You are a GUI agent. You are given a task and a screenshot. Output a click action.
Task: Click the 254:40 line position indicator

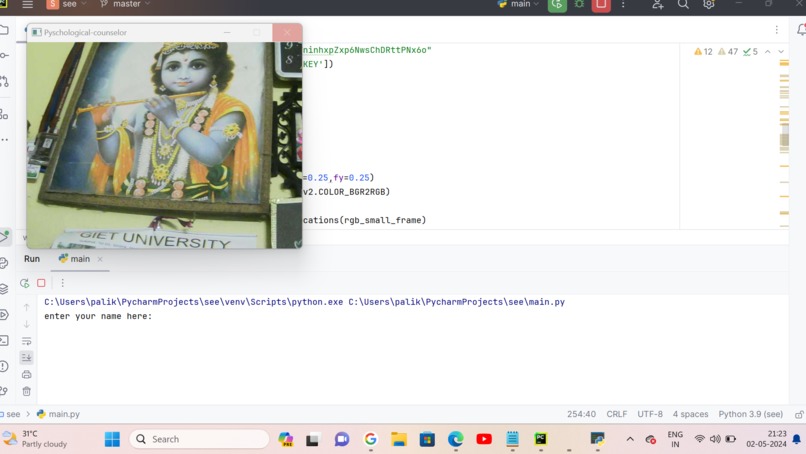pyautogui.click(x=581, y=414)
